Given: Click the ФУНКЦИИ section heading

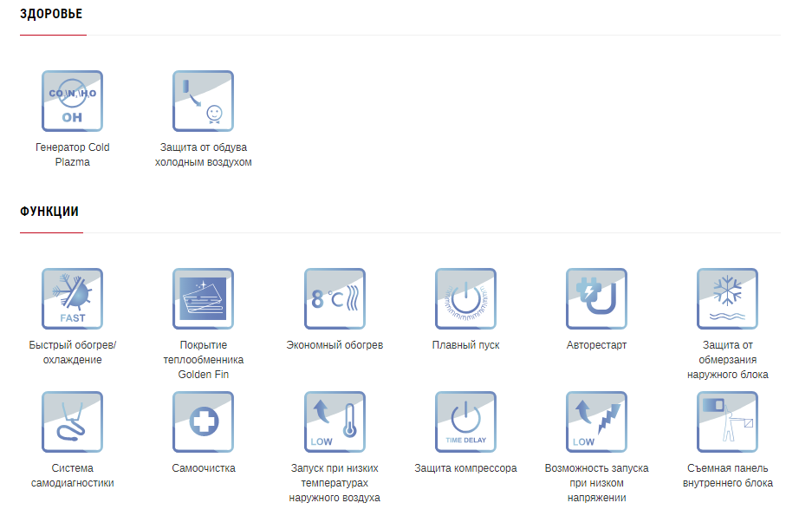Looking at the screenshot, I should (49, 212).
